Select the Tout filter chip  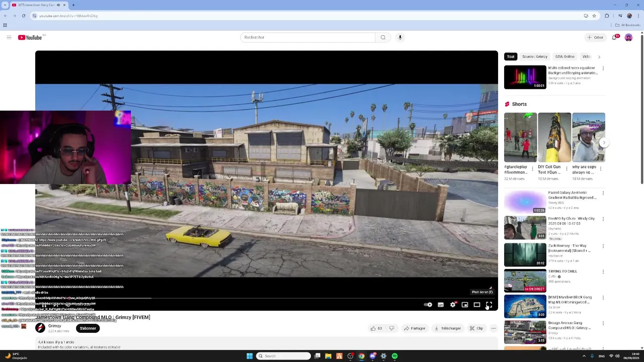(511, 57)
